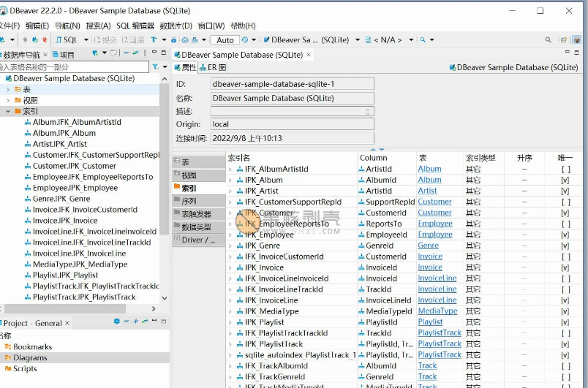Open the SQL button dropdown arrow
This screenshot has width=588, height=388.
tap(86, 39)
